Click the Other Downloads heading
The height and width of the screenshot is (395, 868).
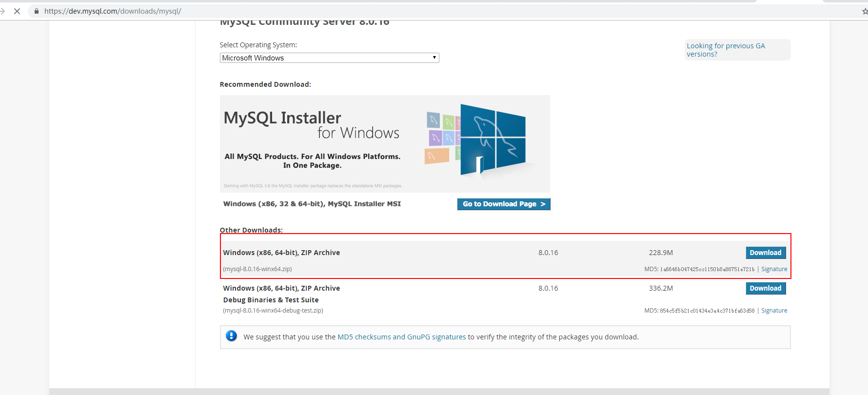[x=251, y=230]
